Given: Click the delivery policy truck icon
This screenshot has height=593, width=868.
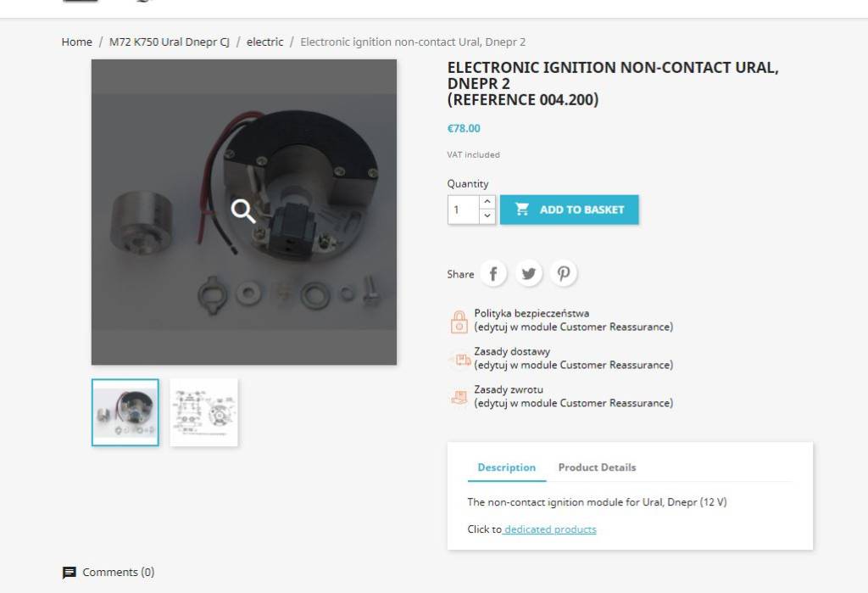Looking at the screenshot, I should 459,360.
